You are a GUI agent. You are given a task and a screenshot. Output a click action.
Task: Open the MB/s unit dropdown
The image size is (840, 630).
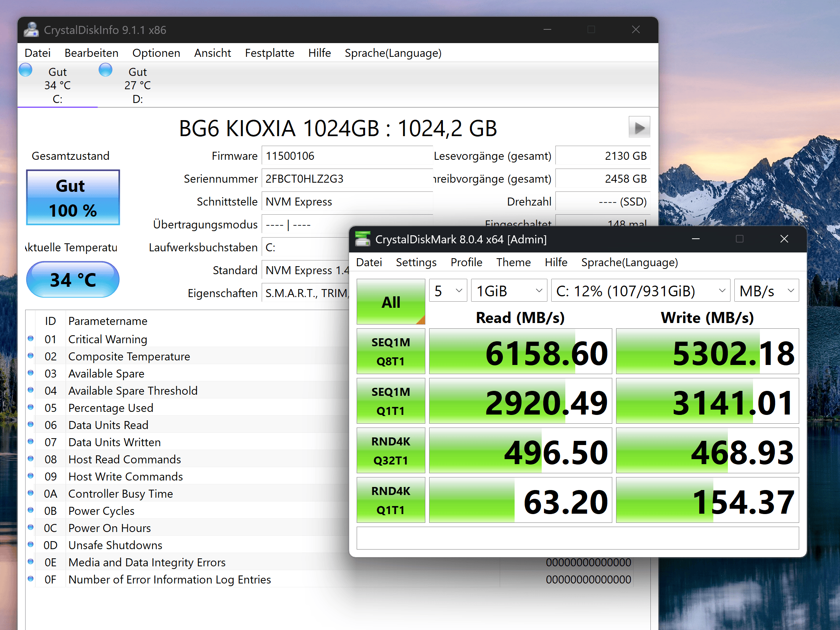766,291
